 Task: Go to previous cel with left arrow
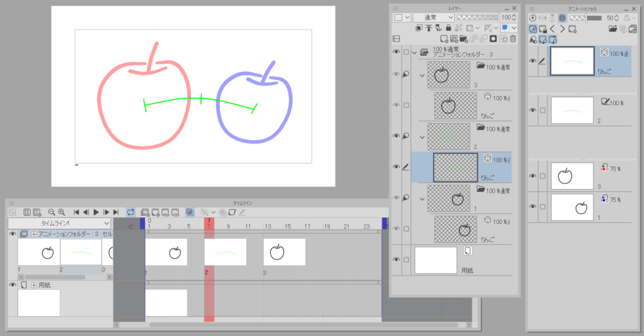(552, 29)
